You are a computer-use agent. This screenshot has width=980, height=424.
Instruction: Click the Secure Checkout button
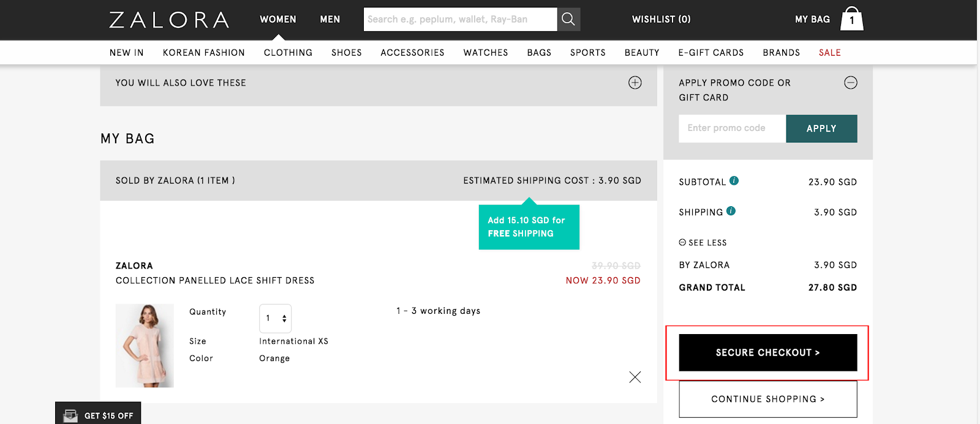(x=768, y=352)
